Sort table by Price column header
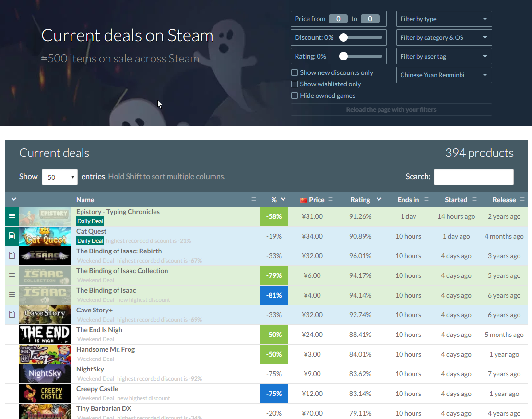This screenshot has height=419, width=532. (317, 200)
